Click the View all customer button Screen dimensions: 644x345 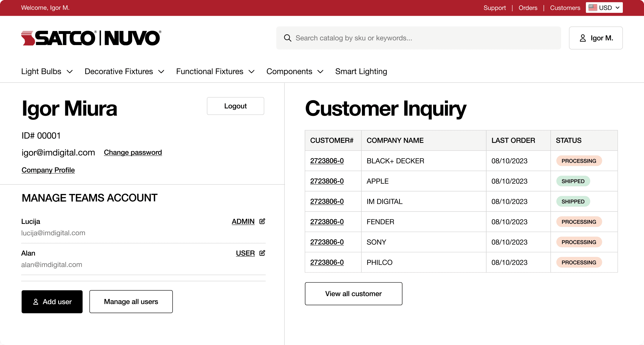tap(353, 293)
